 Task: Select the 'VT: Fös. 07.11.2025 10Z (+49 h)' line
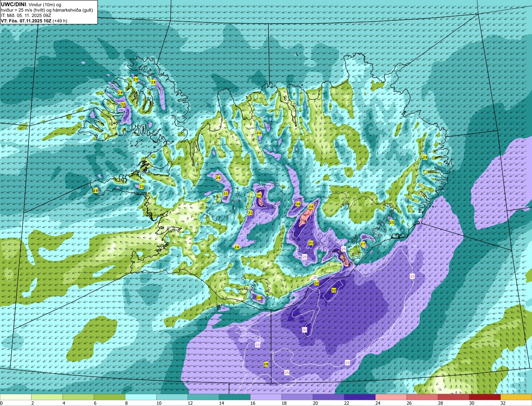[34, 21]
